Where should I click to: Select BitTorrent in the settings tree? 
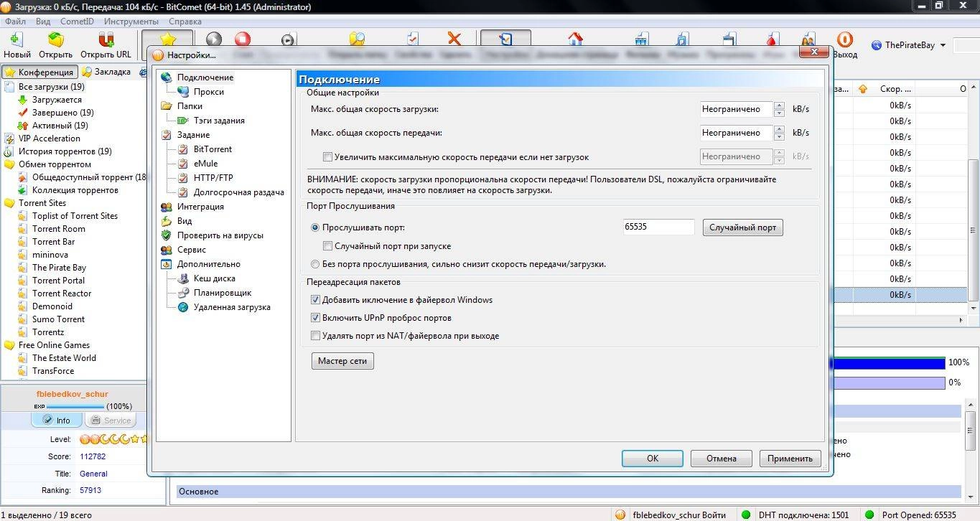213,149
